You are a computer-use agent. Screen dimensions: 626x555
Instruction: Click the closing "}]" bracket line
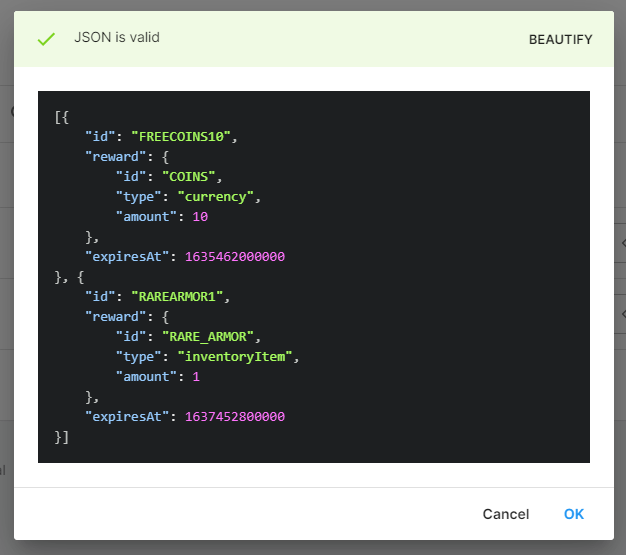pyautogui.click(x=62, y=436)
